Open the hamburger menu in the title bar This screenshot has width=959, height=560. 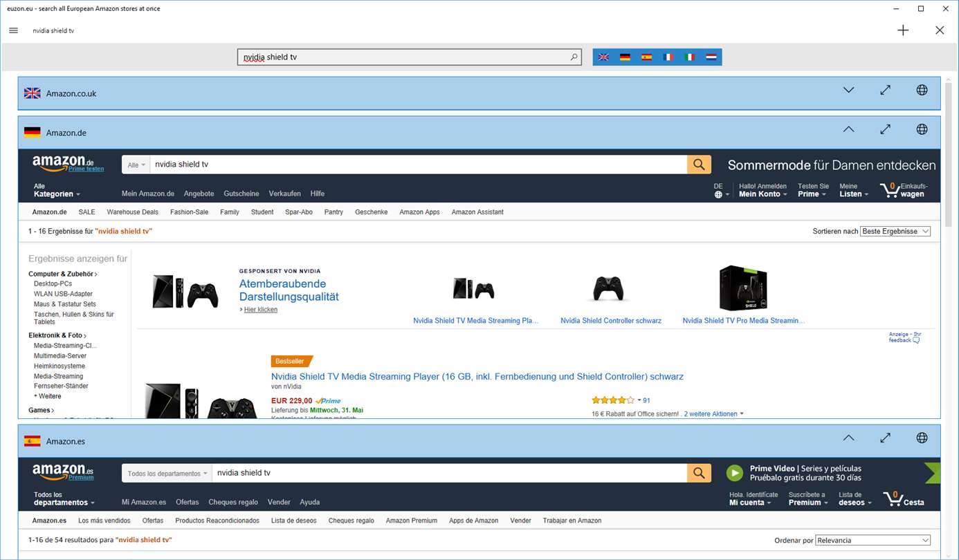click(14, 30)
